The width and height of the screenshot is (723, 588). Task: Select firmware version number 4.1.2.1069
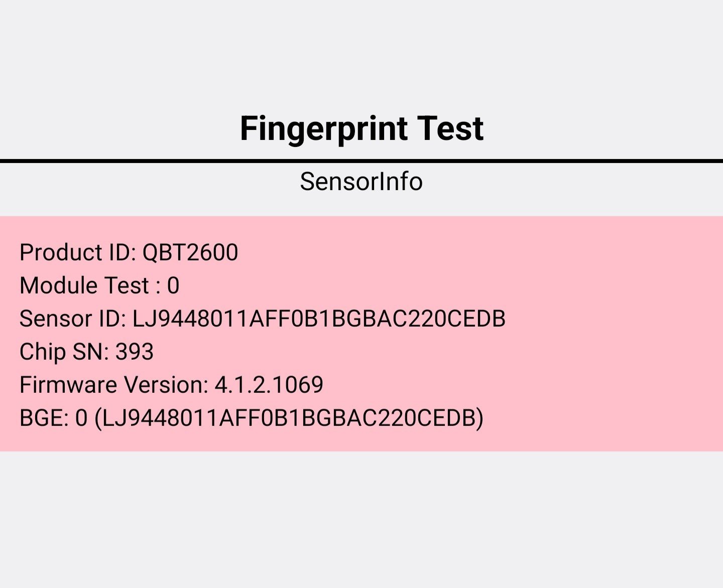pos(269,385)
